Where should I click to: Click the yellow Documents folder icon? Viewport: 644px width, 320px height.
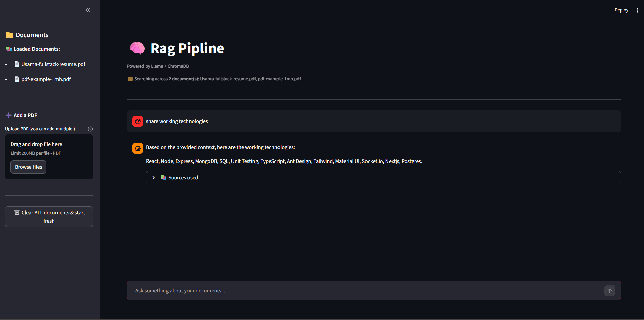pos(10,35)
